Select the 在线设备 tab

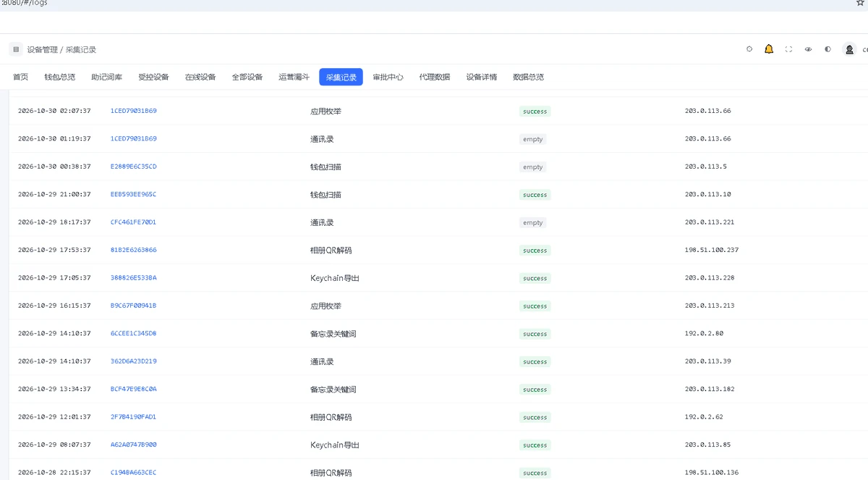[x=200, y=77]
